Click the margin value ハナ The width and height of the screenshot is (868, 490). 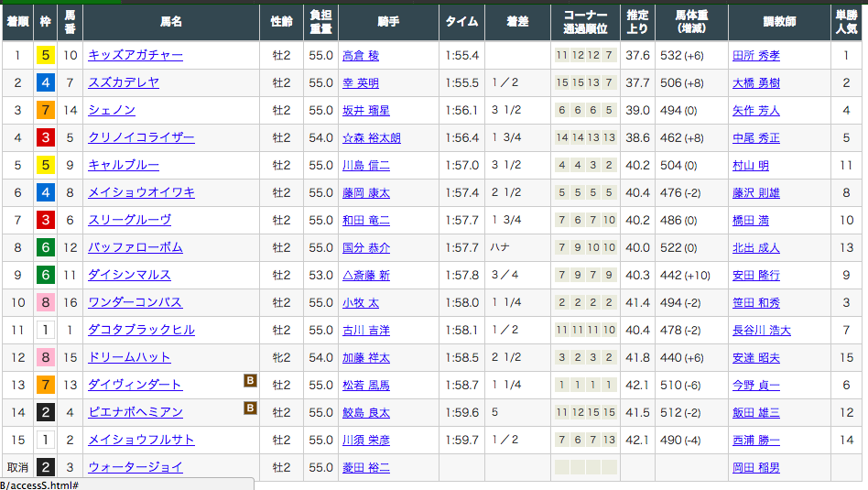tap(500, 247)
